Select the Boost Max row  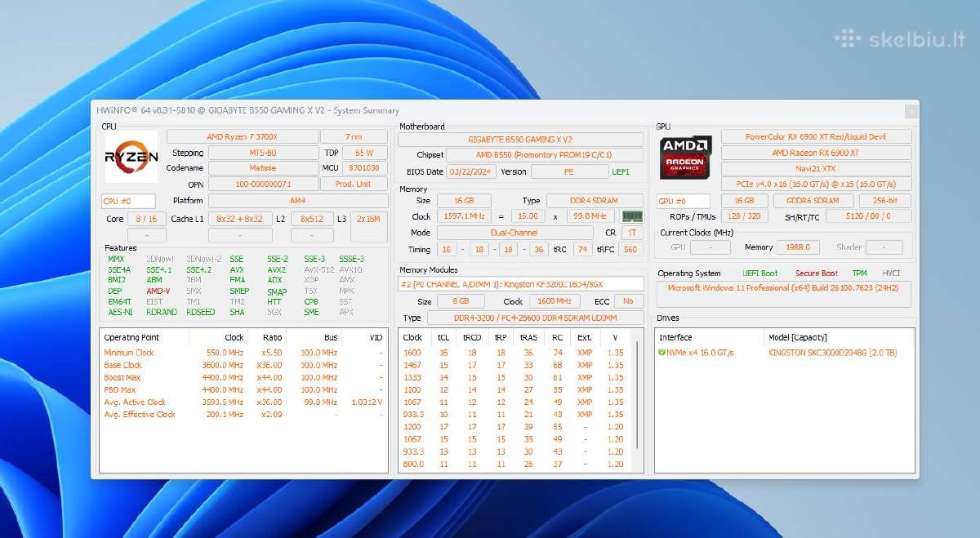(x=243, y=377)
